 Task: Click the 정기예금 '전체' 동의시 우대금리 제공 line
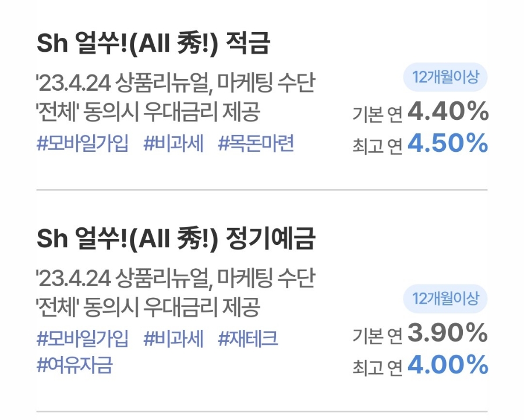148,307
